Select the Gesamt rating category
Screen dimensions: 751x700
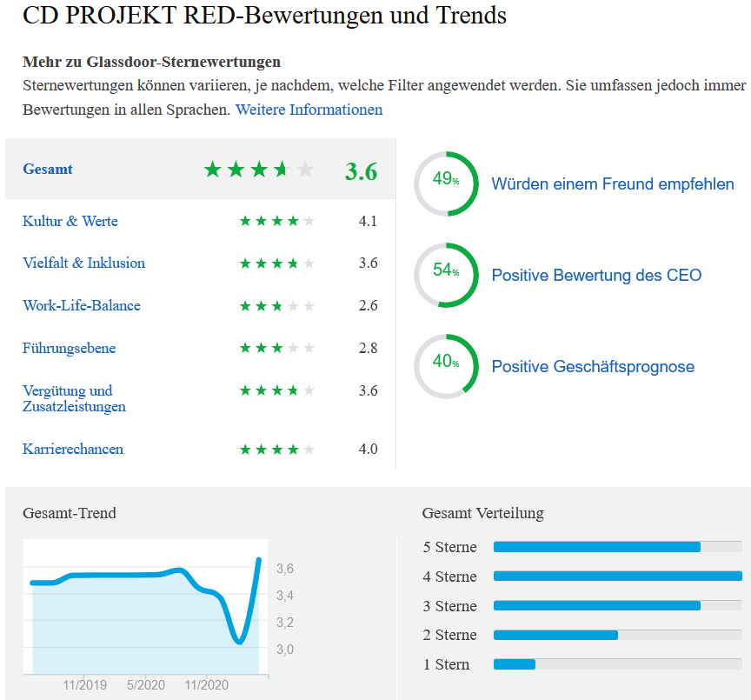coord(48,170)
